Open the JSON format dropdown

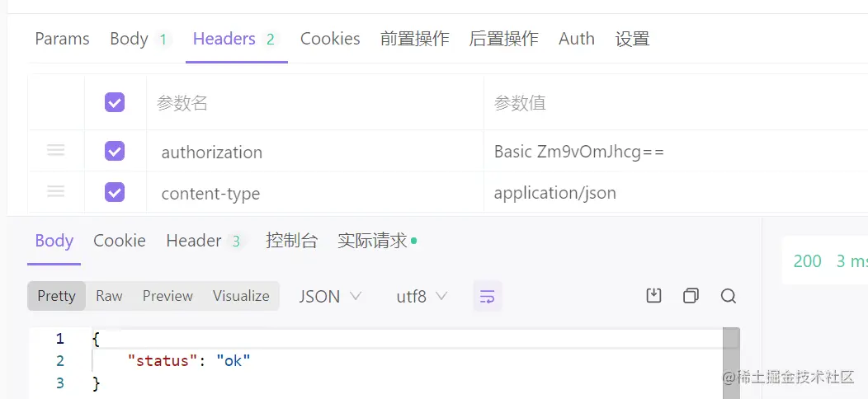point(331,297)
